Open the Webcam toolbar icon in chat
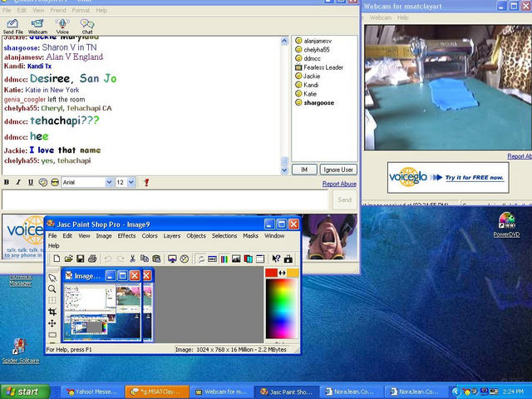Screen dimensions: 532x399 click(37, 26)
